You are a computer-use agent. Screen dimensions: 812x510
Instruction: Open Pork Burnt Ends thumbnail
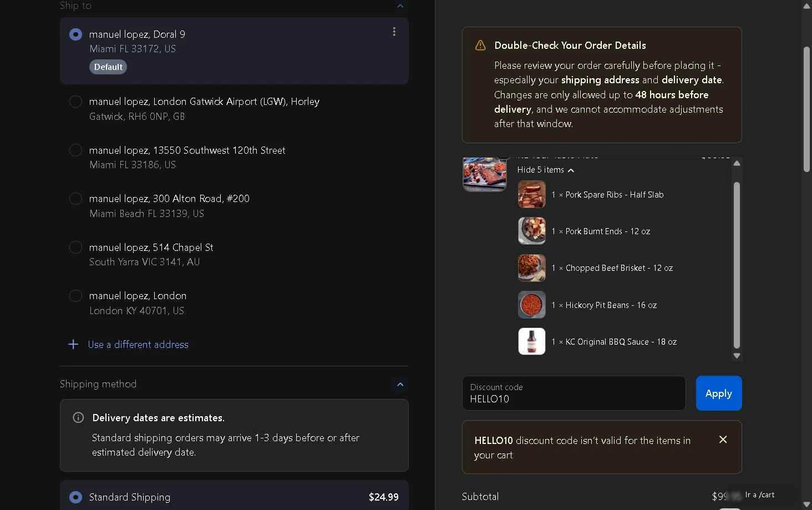pyautogui.click(x=531, y=231)
